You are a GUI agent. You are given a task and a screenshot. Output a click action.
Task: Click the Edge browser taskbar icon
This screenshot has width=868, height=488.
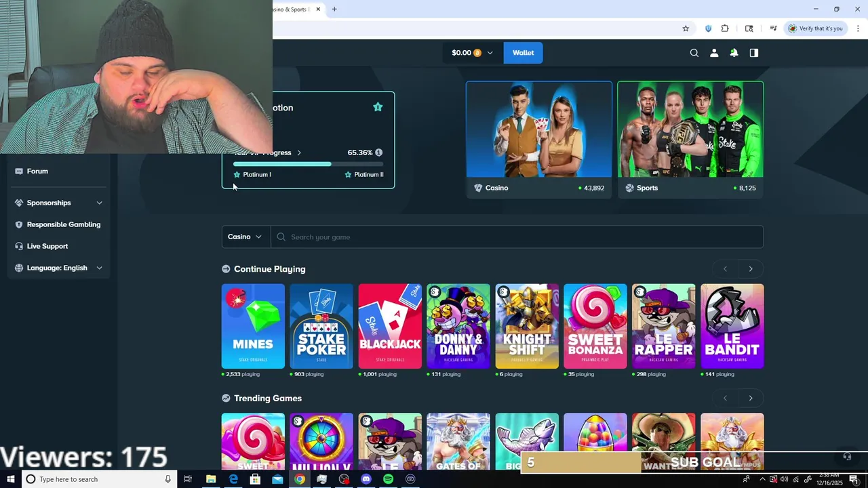(x=233, y=479)
